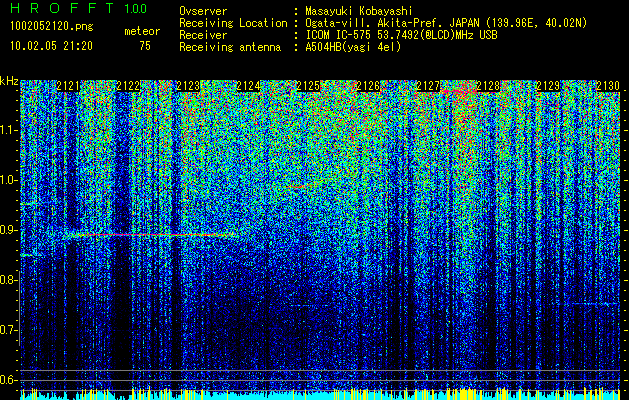Click the Receiving antenna label

[x=230, y=47]
